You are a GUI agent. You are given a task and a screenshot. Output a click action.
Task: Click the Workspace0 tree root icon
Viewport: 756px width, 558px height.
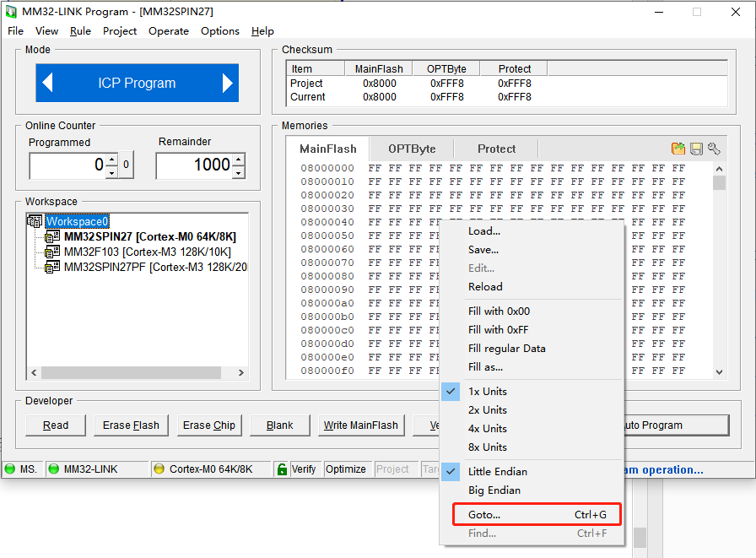click(x=35, y=221)
